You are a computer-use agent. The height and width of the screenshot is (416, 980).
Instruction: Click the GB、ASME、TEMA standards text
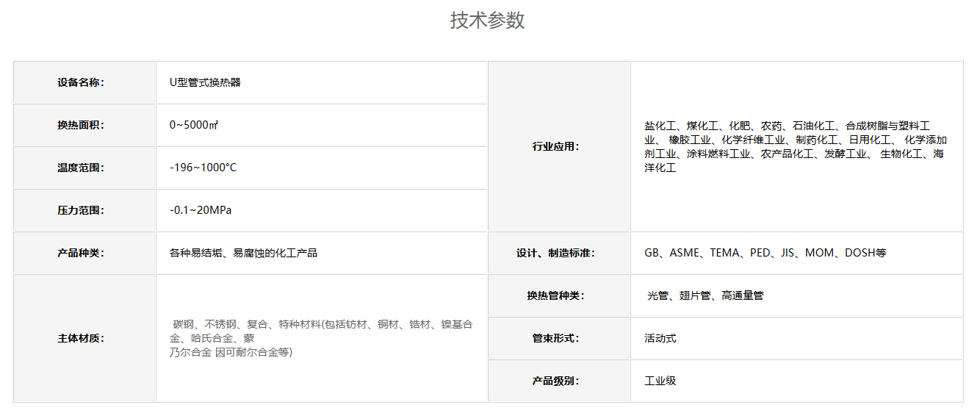tap(765, 253)
